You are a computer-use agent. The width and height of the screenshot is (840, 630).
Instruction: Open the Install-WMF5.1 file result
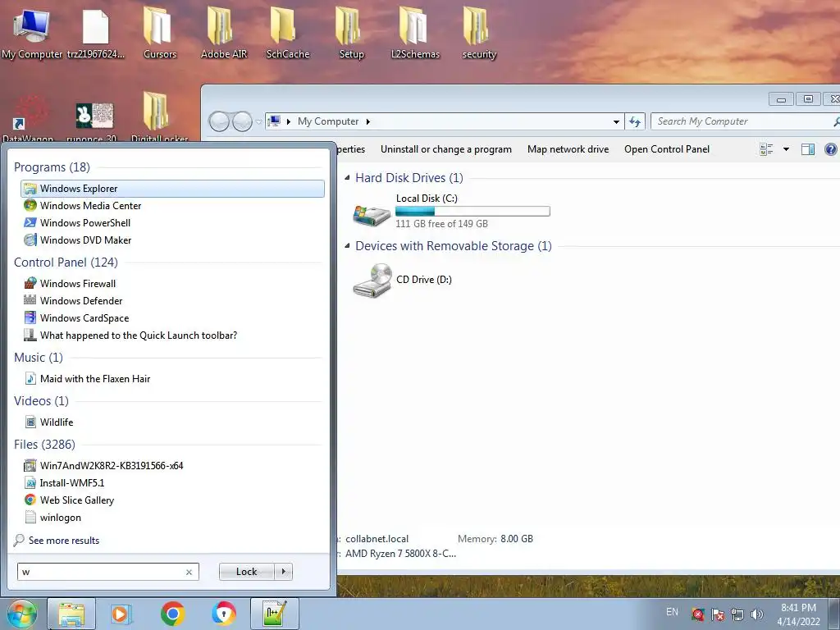tap(172, 482)
